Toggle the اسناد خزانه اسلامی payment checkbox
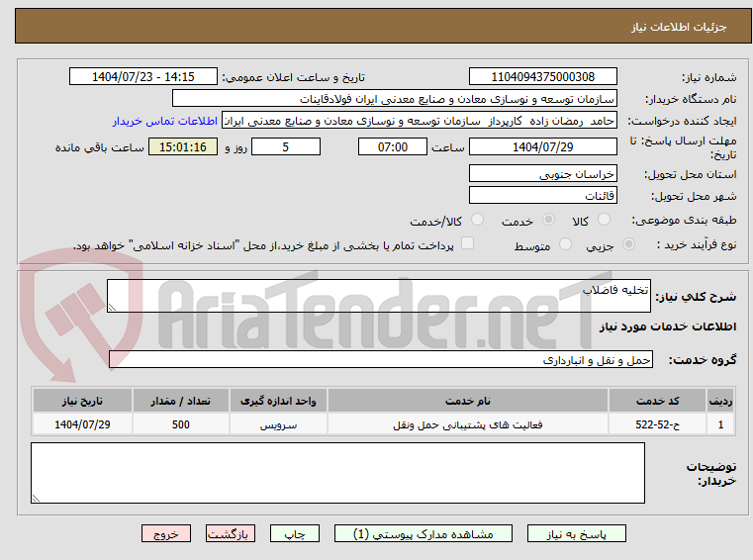This screenshot has width=753, height=560. coord(467,243)
